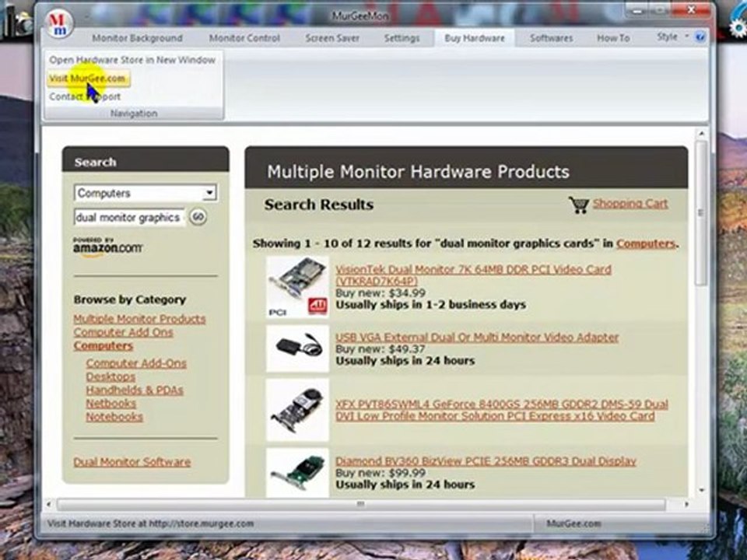
Task: Open the How To tab
Action: point(613,38)
